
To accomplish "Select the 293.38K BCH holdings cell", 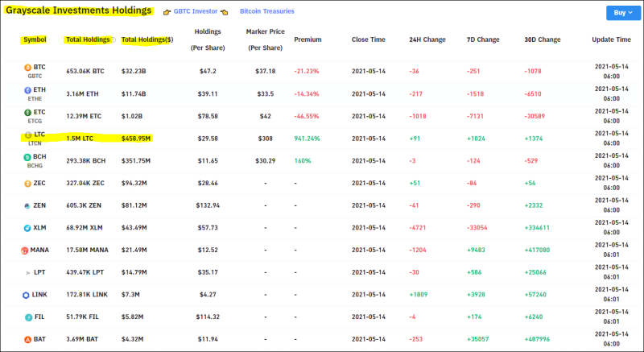I will (x=86, y=160).
